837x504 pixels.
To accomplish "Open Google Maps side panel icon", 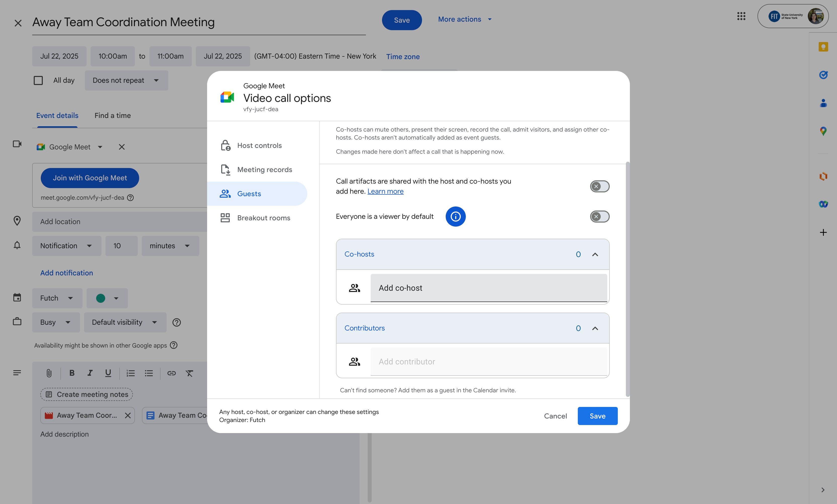I will coord(823,131).
